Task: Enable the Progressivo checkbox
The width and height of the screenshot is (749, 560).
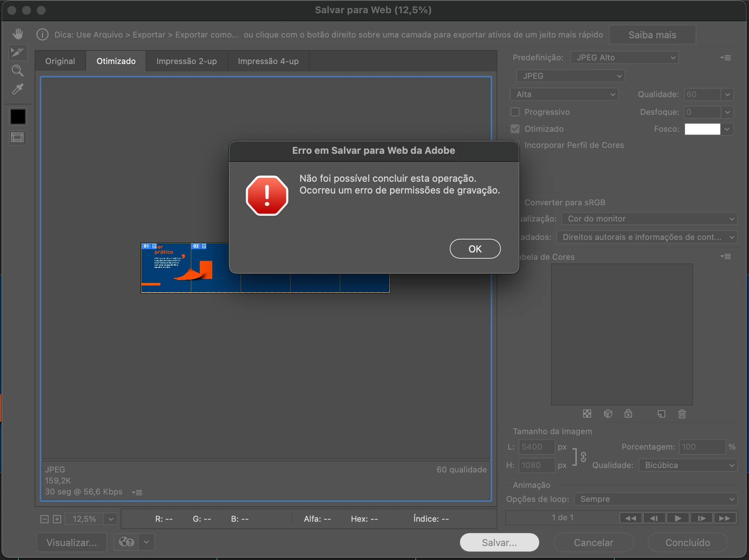Action: click(515, 112)
